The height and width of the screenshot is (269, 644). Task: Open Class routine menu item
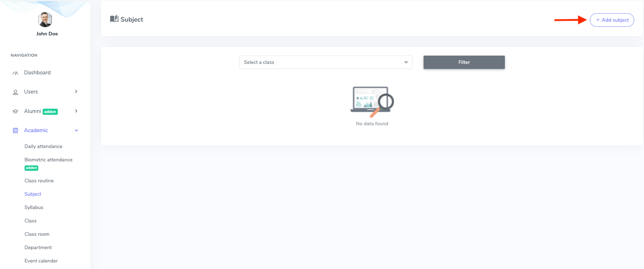[39, 181]
